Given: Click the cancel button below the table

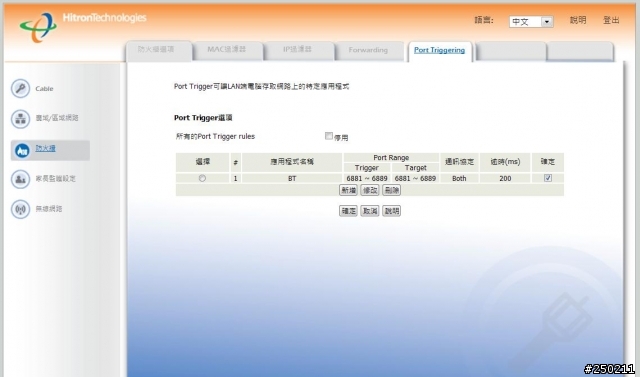Looking at the screenshot, I should click(370, 211).
